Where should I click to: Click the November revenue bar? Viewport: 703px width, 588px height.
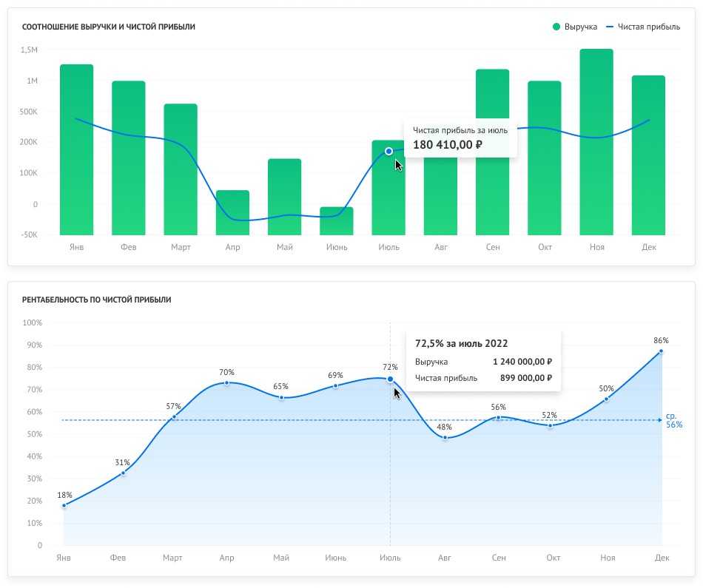click(x=596, y=142)
